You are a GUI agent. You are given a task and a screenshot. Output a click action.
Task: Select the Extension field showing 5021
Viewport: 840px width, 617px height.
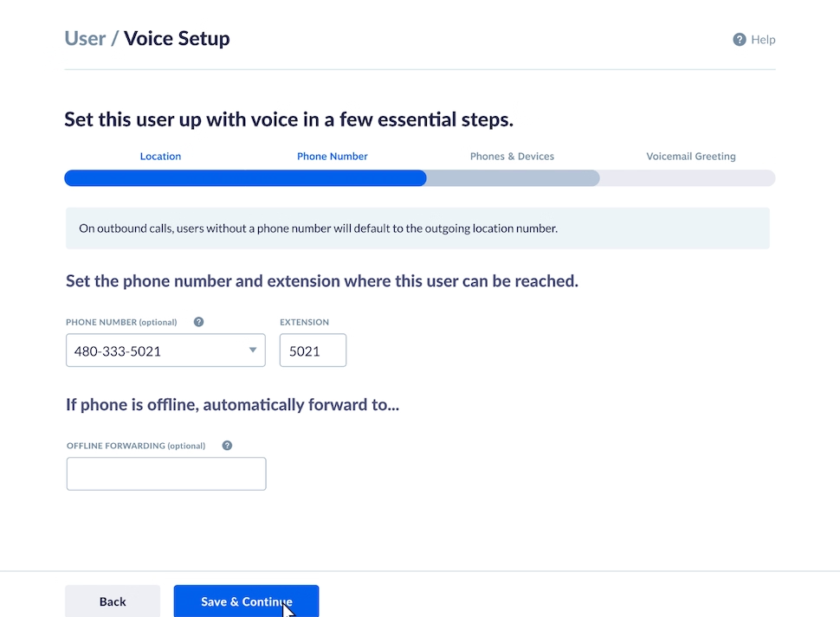coord(313,350)
